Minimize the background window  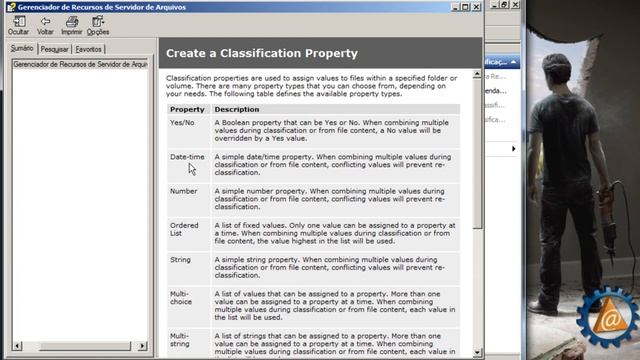494,4
